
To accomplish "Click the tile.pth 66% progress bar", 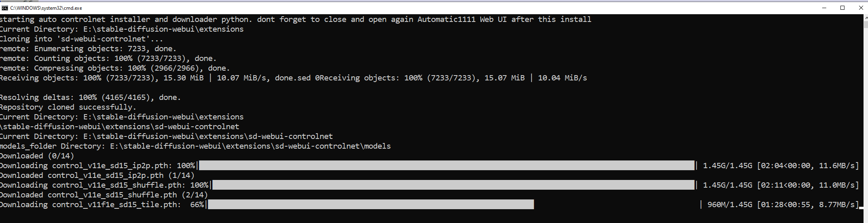I will tap(371, 204).
